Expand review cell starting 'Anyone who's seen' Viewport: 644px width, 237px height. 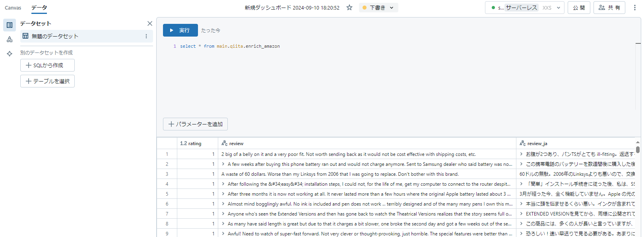coord(223,214)
